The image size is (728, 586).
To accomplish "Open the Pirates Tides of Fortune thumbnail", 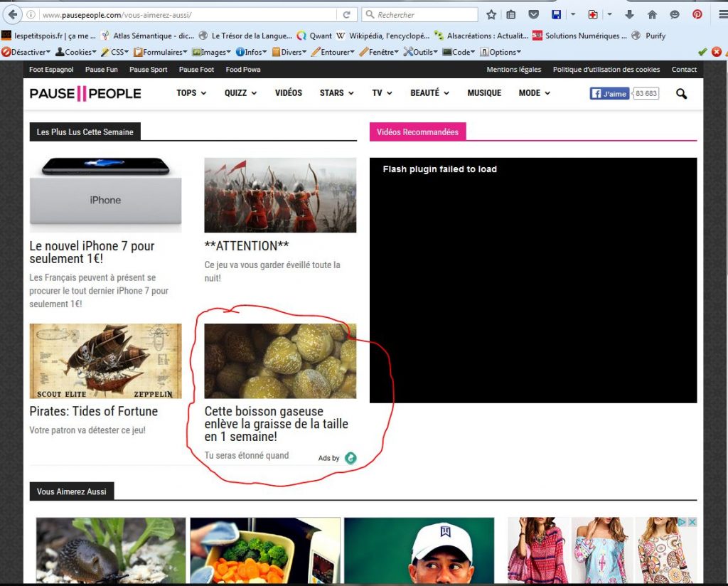I will (x=105, y=361).
